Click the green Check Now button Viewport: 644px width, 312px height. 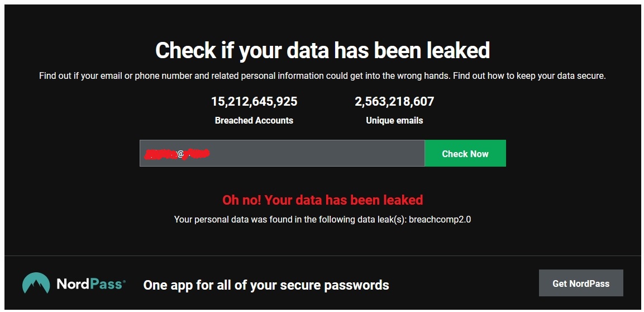[465, 153]
